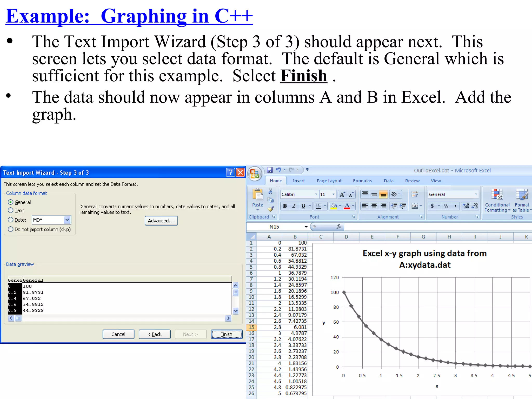The height and width of the screenshot is (399, 532).
Task: Open the General number format dropdown
Action: [x=476, y=194]
